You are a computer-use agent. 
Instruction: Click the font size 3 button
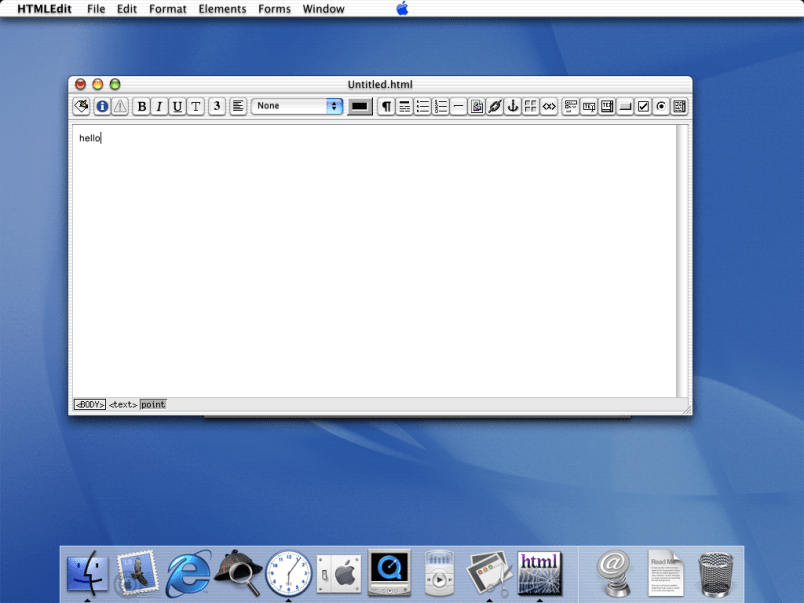pos(217,106)
